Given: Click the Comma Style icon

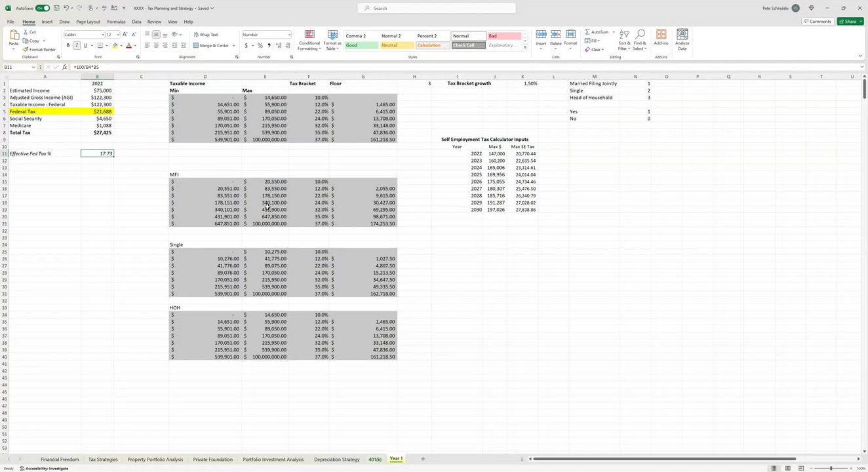Looking at the screenshot, I should [269, 45].
